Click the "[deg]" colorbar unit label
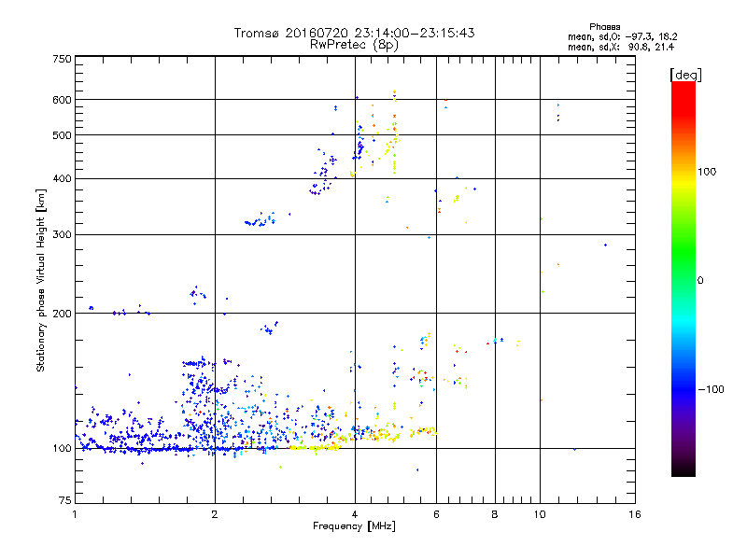 coord(685,75)
